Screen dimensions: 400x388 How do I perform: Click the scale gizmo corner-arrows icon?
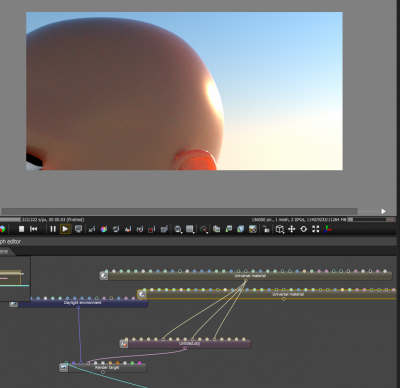(x=316, y=229)
